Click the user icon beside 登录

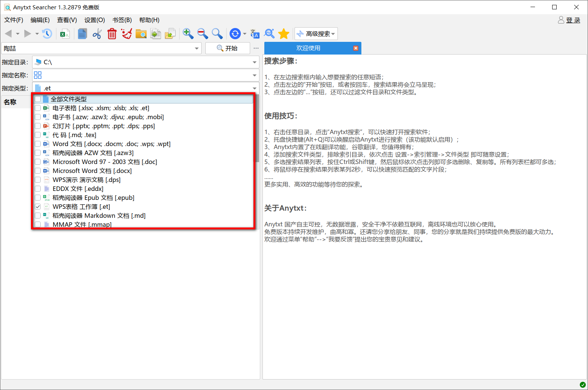(561, 20)
